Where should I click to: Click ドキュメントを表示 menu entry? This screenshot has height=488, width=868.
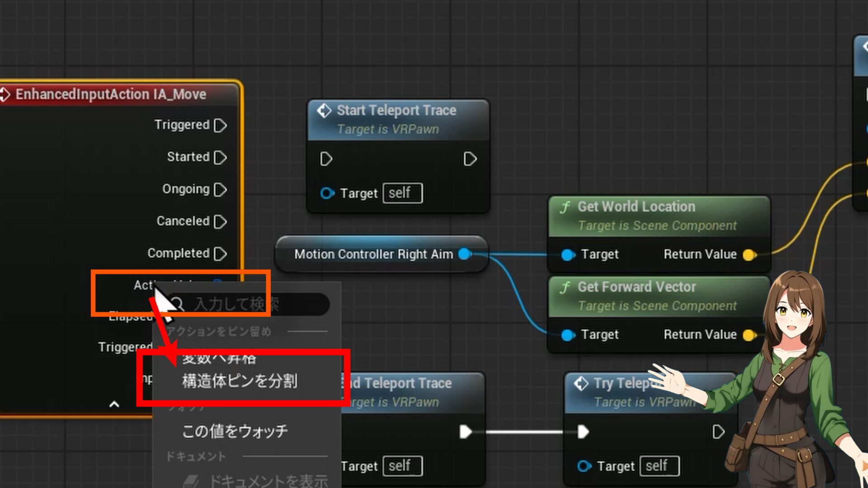click(268, 481)
